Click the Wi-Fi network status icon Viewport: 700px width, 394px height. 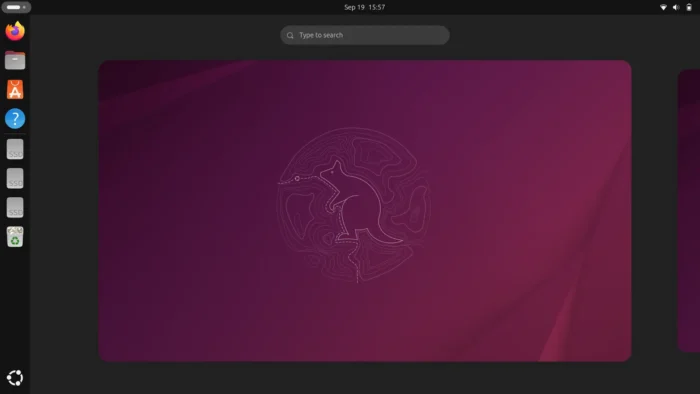click(x=663, y=7)
